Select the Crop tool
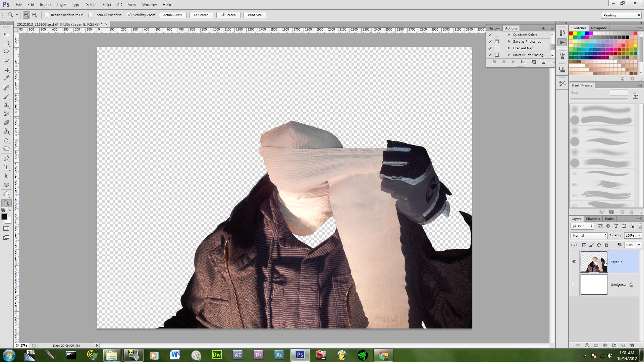Image resolution: width=644 pixels, height=362 pixels. (x=6, y=69)
